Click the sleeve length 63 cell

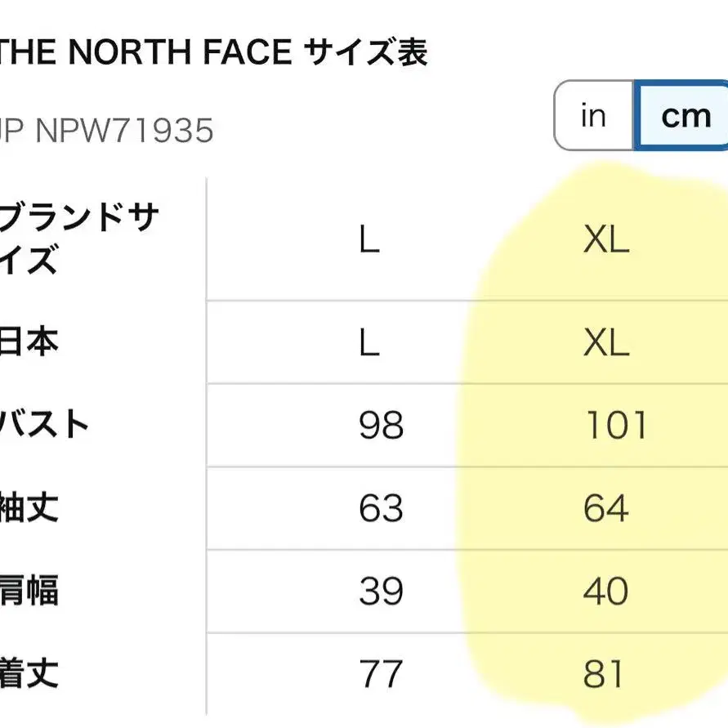pos(381,509)
